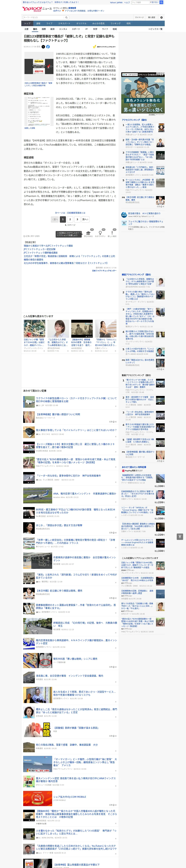Viewport: 186px width, 868px height.
Task: Share the article on X
Action: tap(43, 47)
